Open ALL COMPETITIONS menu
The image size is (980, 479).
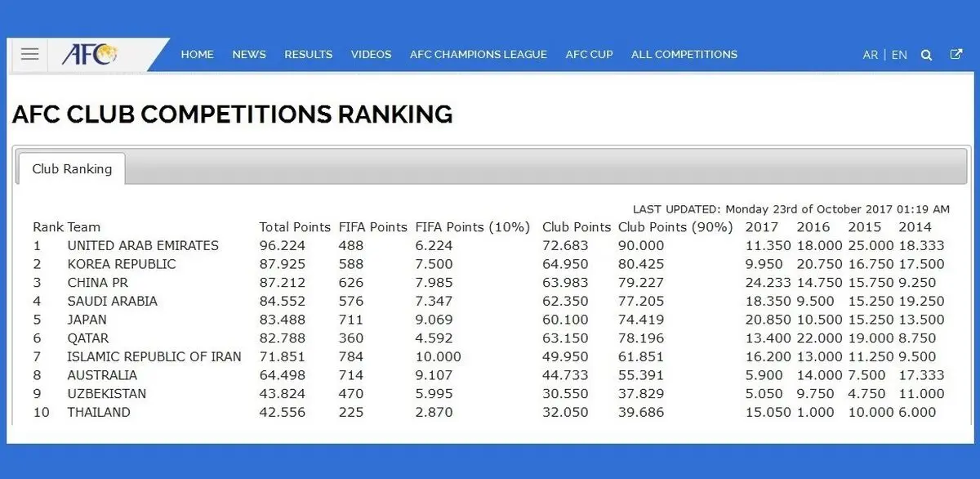(684, 55)
